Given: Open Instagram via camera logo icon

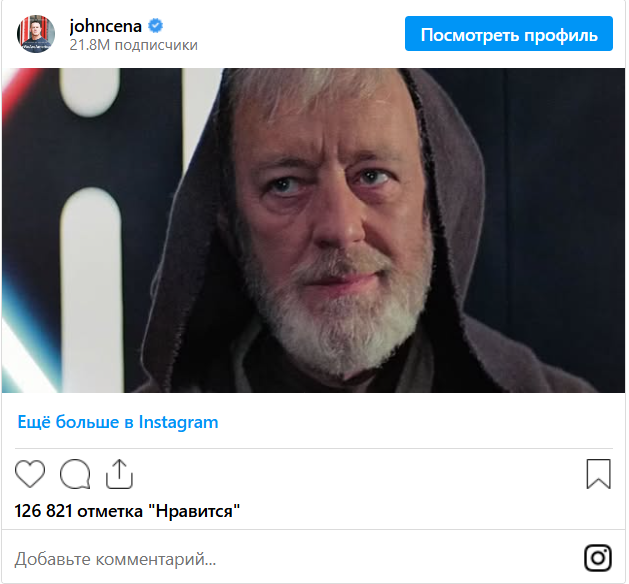Looking at the screenshot, I should 598,558.
